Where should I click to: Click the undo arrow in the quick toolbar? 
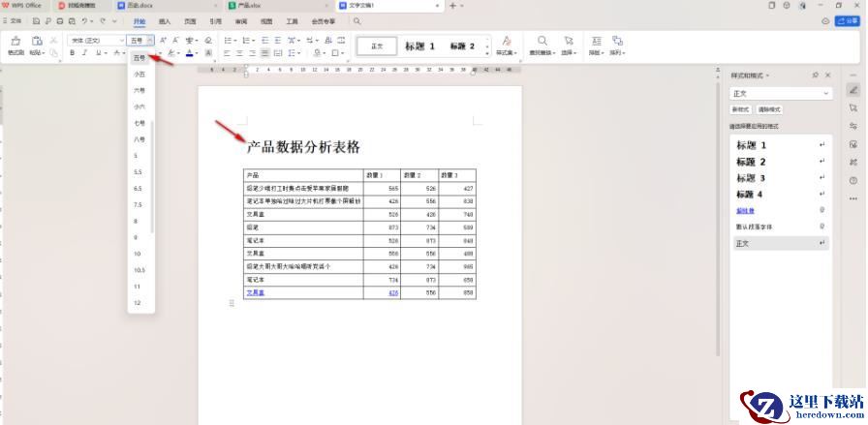click(x=85, y=20)
